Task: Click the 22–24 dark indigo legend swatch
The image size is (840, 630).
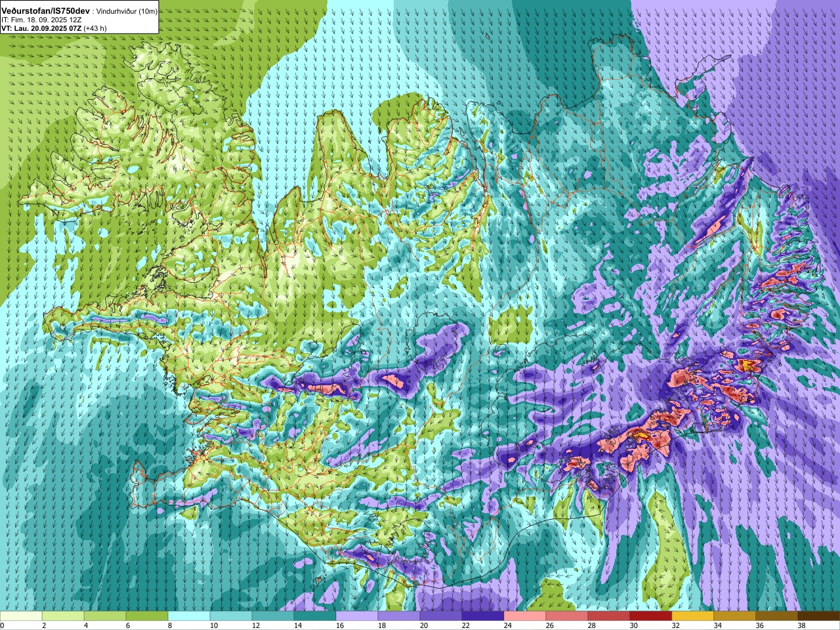Action: (483, 616)
